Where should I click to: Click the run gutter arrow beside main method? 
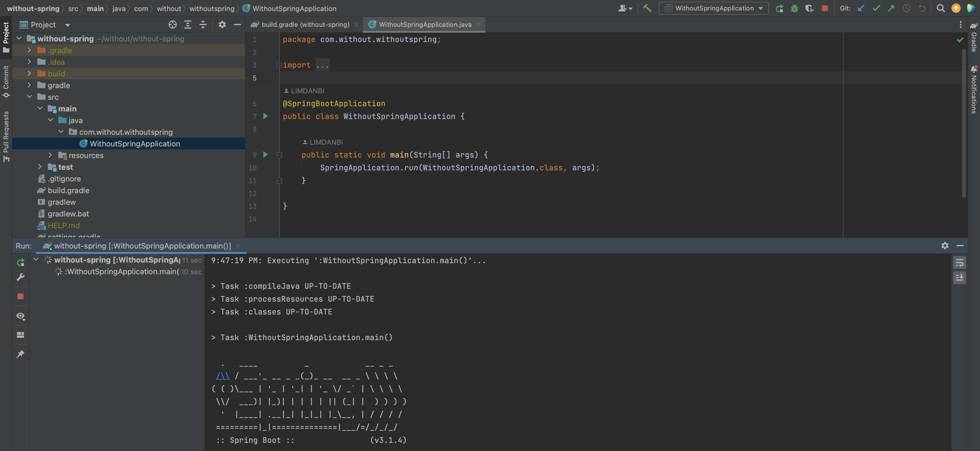point(265,155)
